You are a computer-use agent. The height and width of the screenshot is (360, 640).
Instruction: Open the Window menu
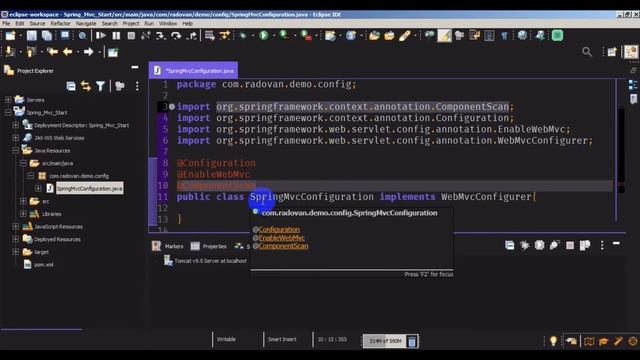[168, 23]
